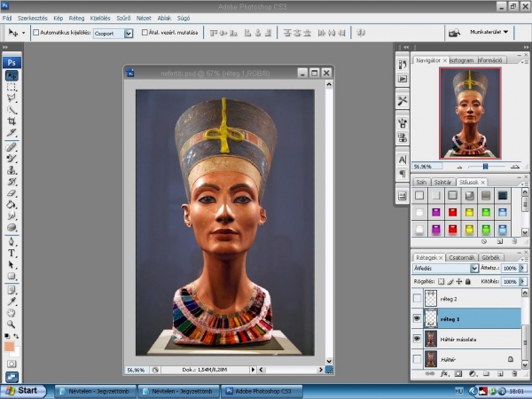Switch to the Színtár tab
This screenshot has width=532, height=399.
tap(442, 182)
